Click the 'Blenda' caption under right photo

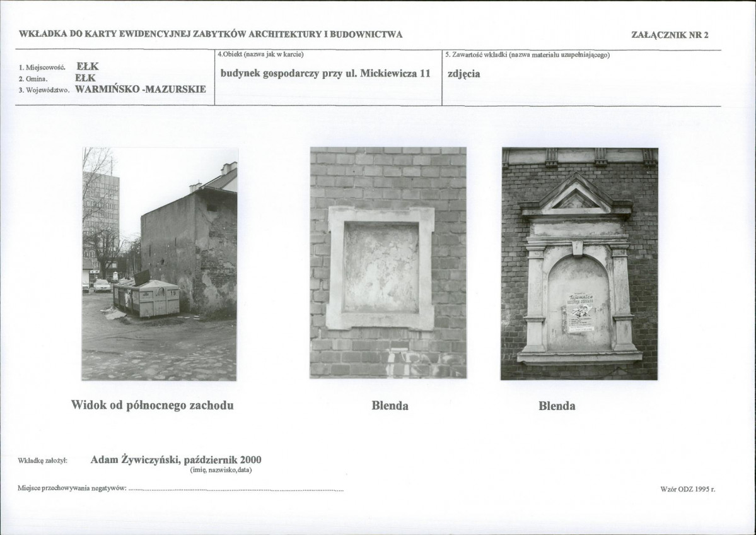point(557,406)
